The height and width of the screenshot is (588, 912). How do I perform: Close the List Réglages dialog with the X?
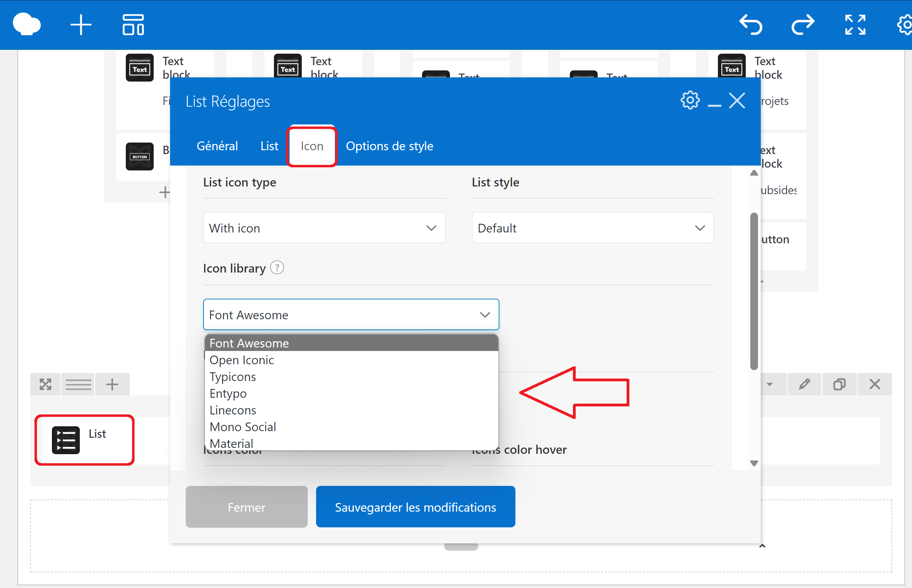(x=737, y=101)
